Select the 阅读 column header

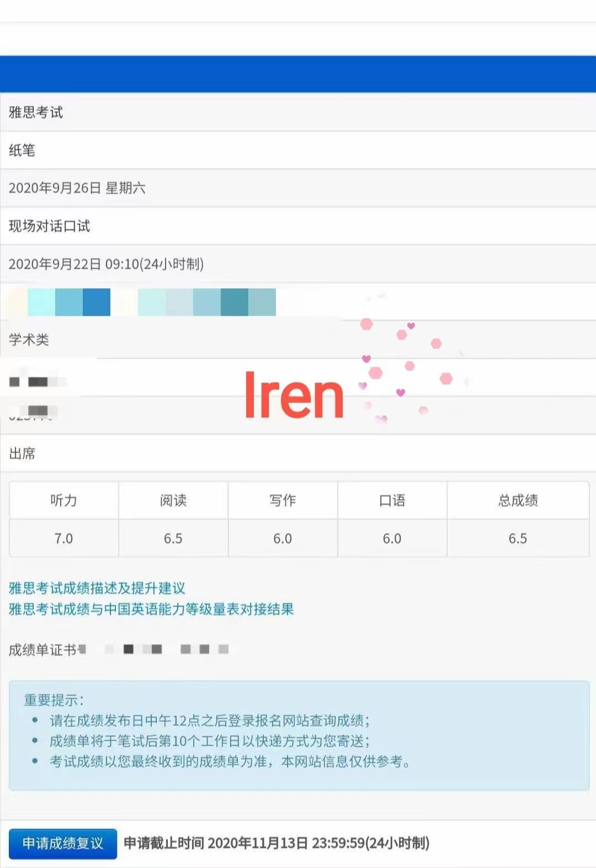click(173, 500)
